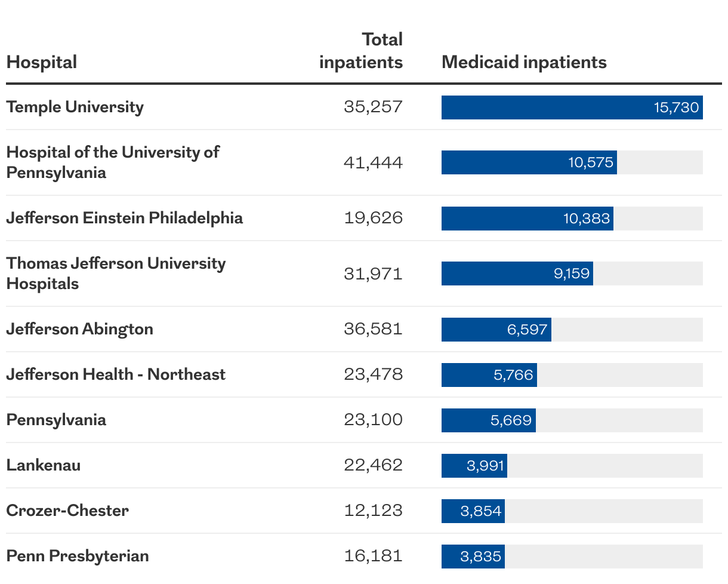Click the Medicaid inpatients column header
This screenshot has height=584, width=728.
524,62
